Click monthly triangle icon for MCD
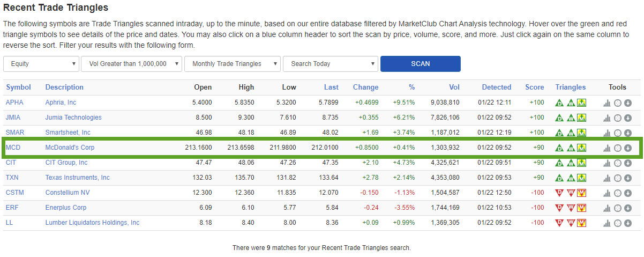Image resolution: width=644 pixels, height=257 pixels. 581,148
